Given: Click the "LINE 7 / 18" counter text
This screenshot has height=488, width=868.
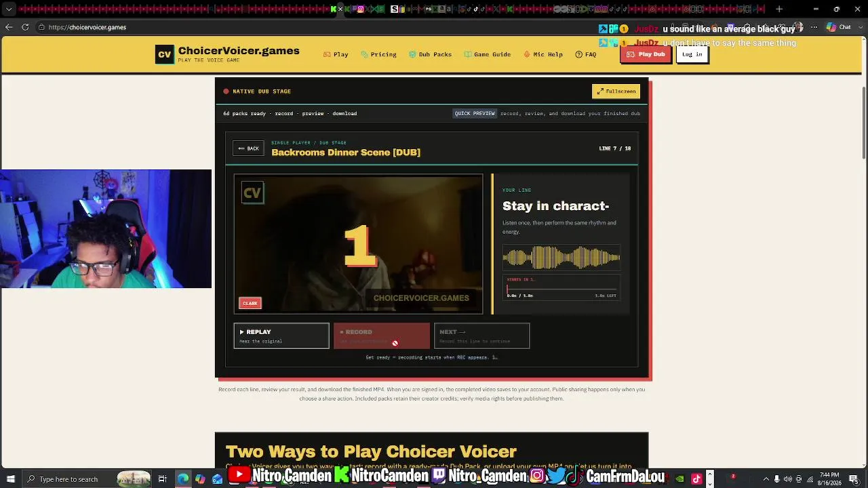Looking at the screenshot, I should pos(615,148).
